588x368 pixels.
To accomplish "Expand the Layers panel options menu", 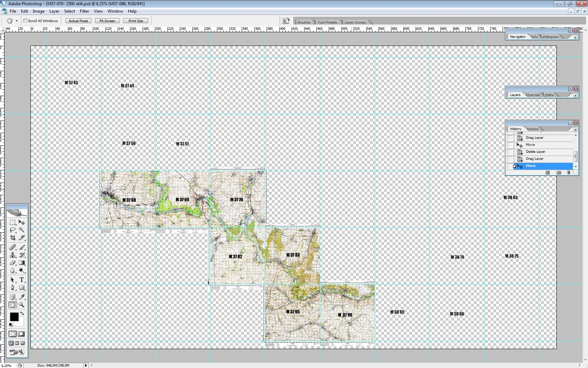I will (x=575, y=95).
